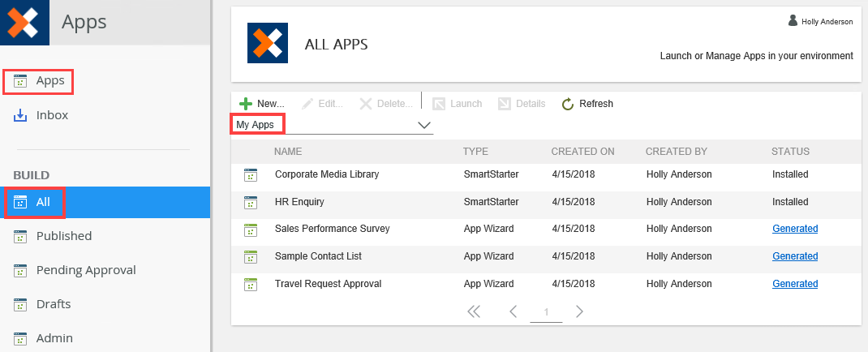Open the Published section in sidebar

point(63,236)
